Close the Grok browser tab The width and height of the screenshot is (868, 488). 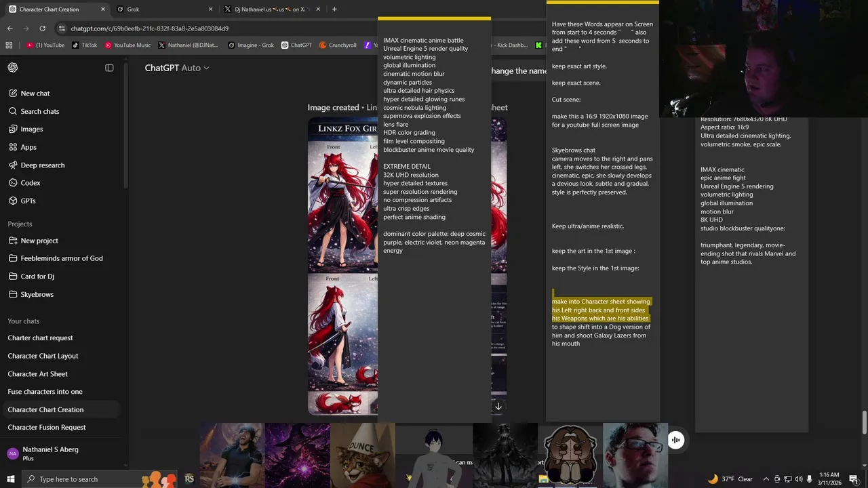[210, 9]
